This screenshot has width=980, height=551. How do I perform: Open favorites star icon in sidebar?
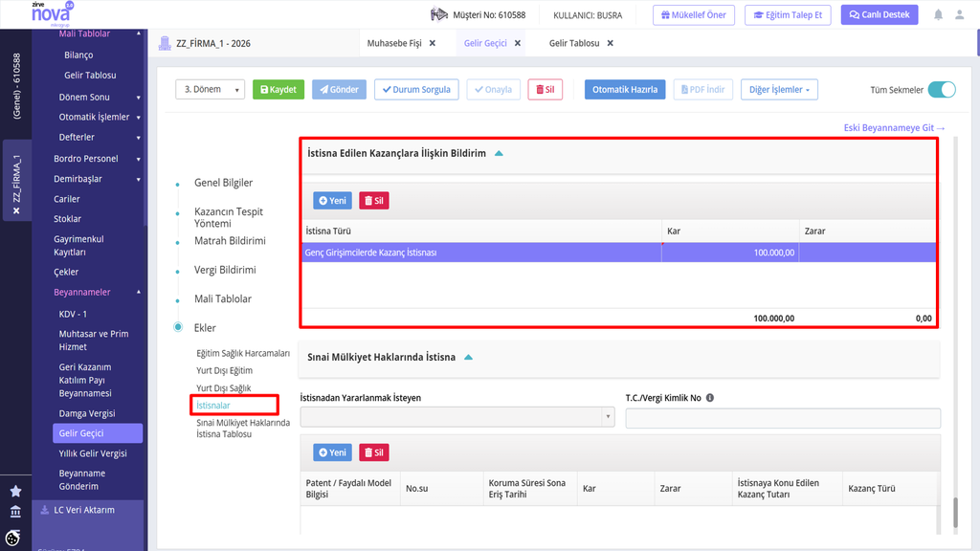15,491
